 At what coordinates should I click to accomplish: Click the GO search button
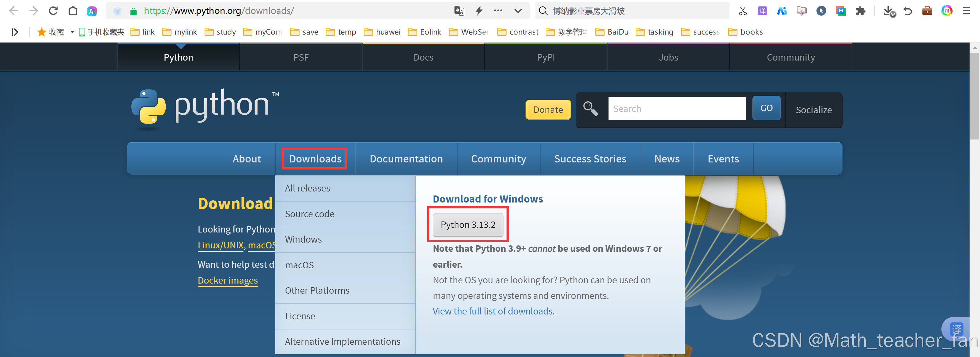(x=766, y=108)
